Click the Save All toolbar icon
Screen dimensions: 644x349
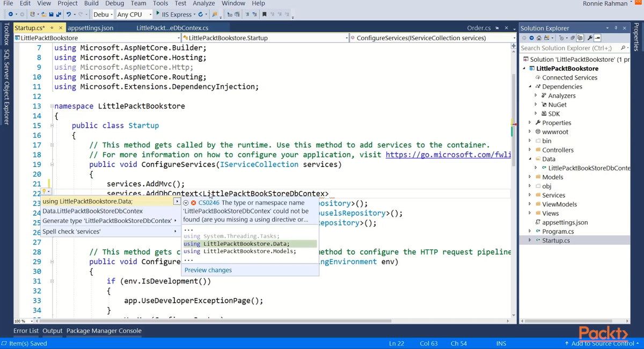coord(58,14)
